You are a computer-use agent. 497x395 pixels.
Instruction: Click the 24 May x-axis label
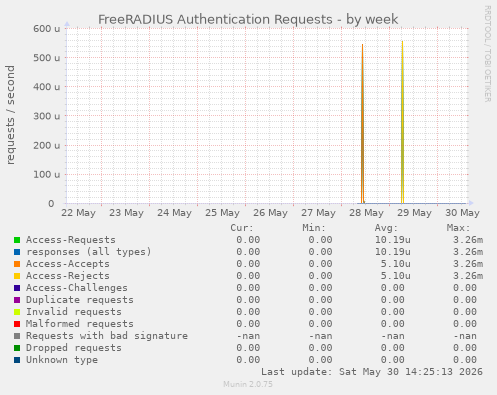pos(174,213)
